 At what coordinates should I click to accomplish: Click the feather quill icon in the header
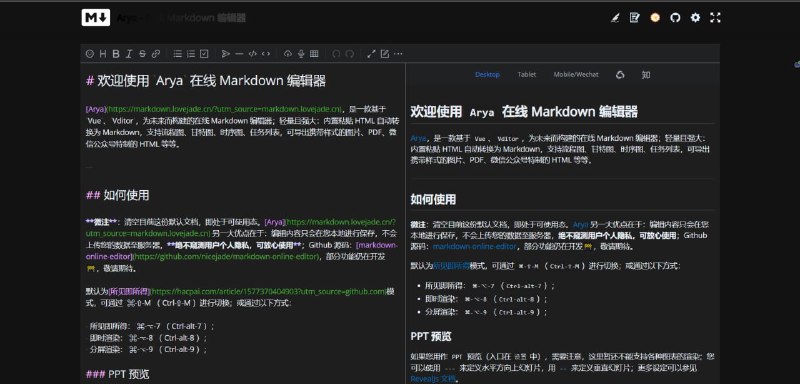click(x=615, y=18)
